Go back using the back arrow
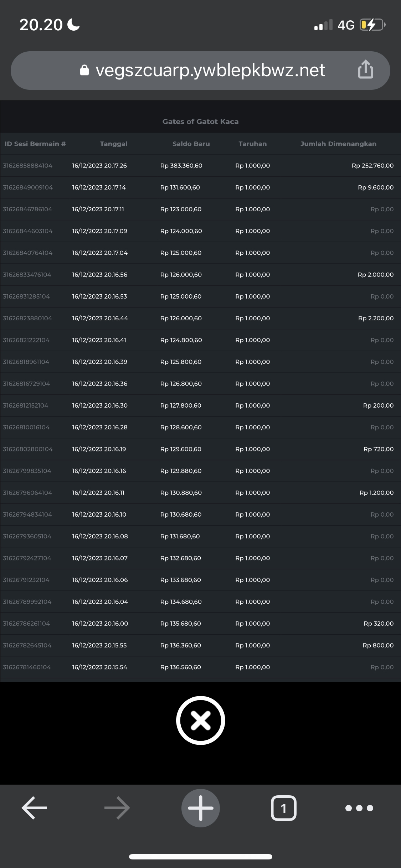The image size is (401, 868). tap(35, 808)
